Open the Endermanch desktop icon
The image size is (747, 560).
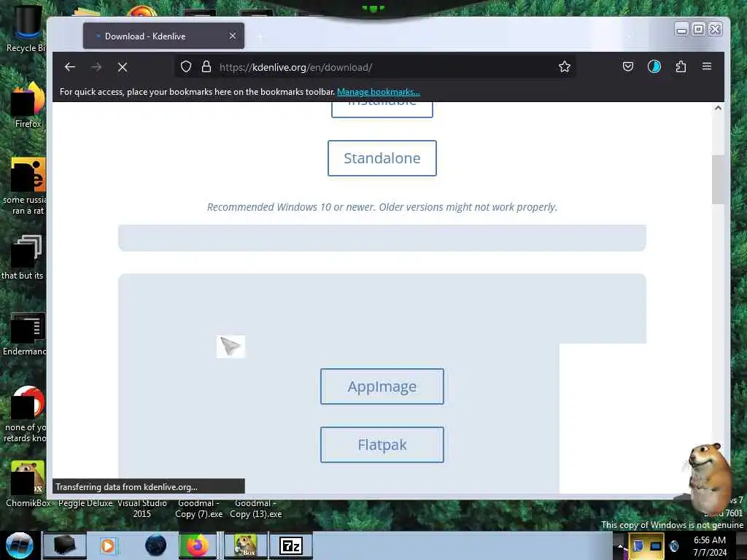click(26, 334)
